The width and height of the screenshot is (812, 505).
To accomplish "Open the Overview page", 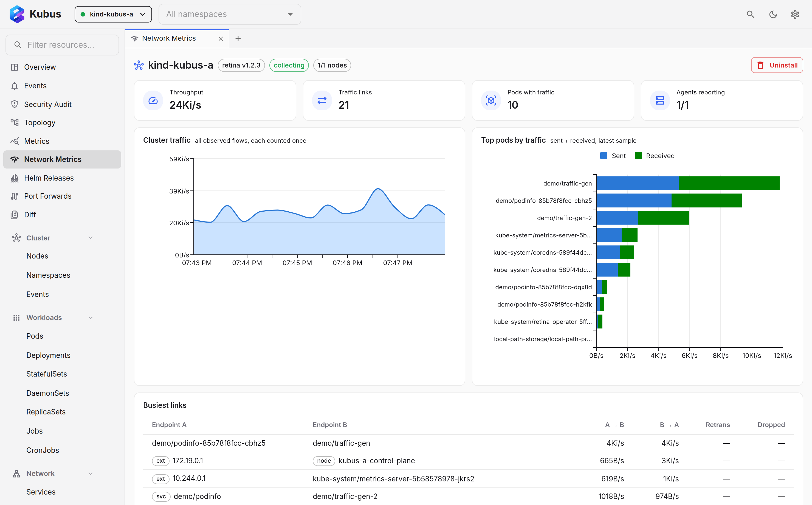I will tap(63, 67).
